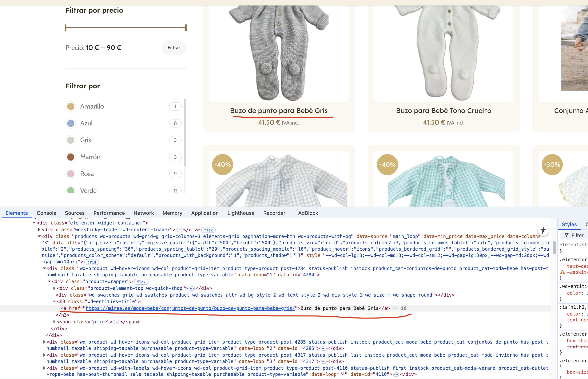Click the grid badge on products div
The width and height of the screenshot is (588, 379).
point(91,262)
